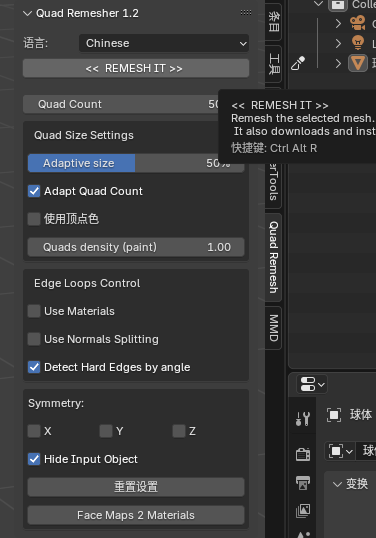Enable the Use Materials checkbox
The height and width of the screenshot is (538, 376).
[34, 311]
